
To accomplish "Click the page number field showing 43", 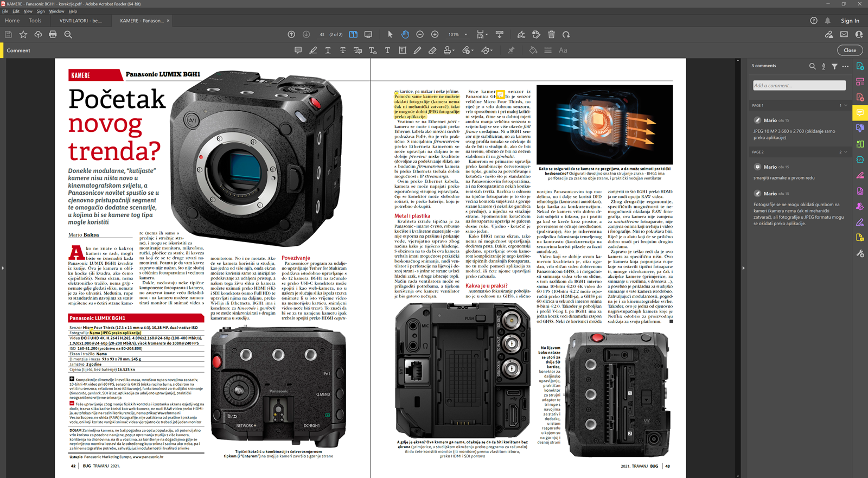I will [322, 34].
